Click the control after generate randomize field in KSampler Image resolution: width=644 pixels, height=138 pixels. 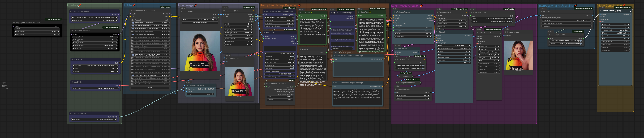tap(454, 48)
